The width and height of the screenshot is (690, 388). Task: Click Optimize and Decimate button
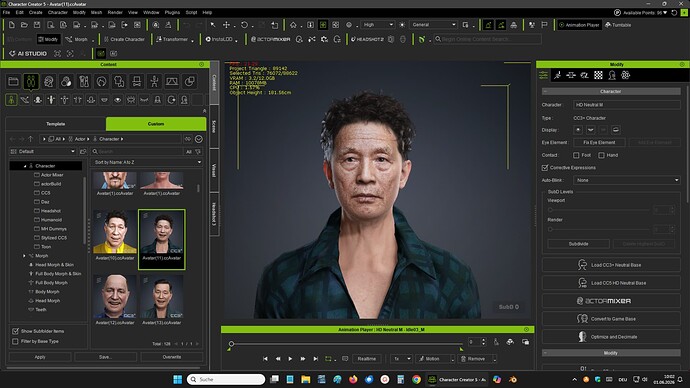[611, 337]
